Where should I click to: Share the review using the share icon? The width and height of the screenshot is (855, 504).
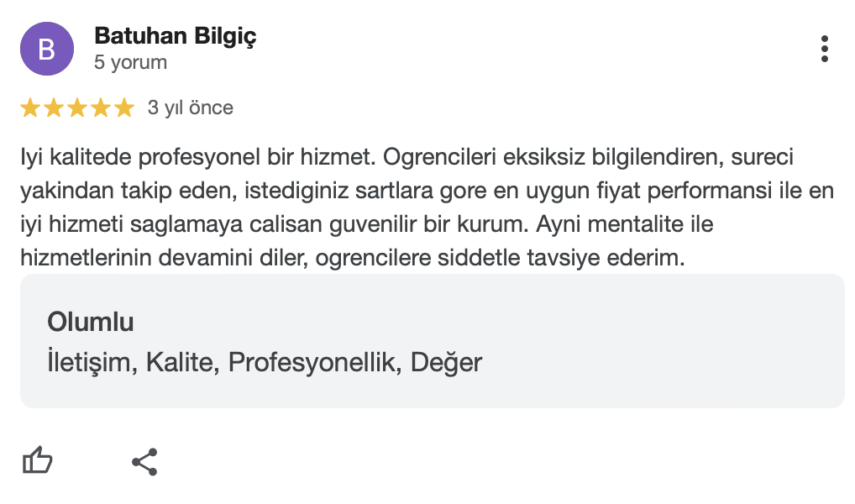[144, 461]
